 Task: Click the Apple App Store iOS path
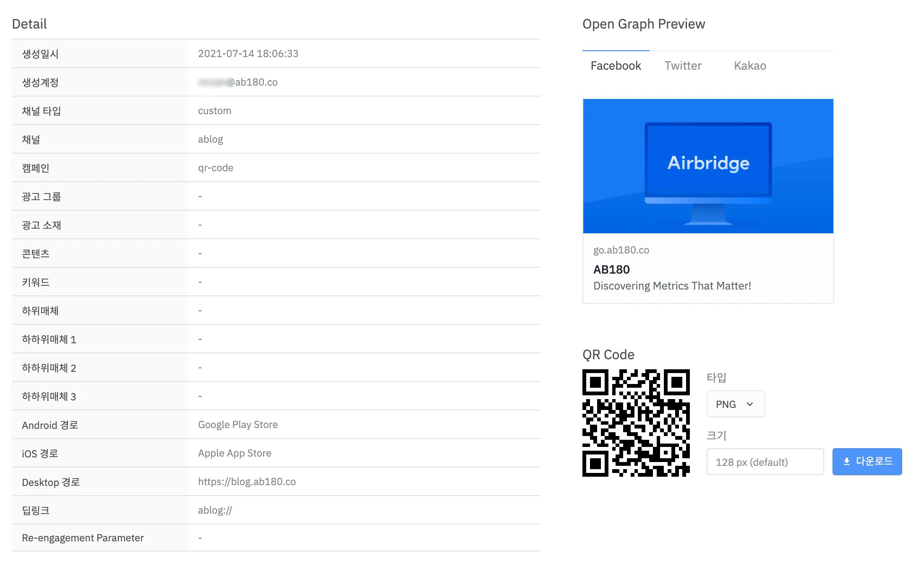[x=235, y=453]
